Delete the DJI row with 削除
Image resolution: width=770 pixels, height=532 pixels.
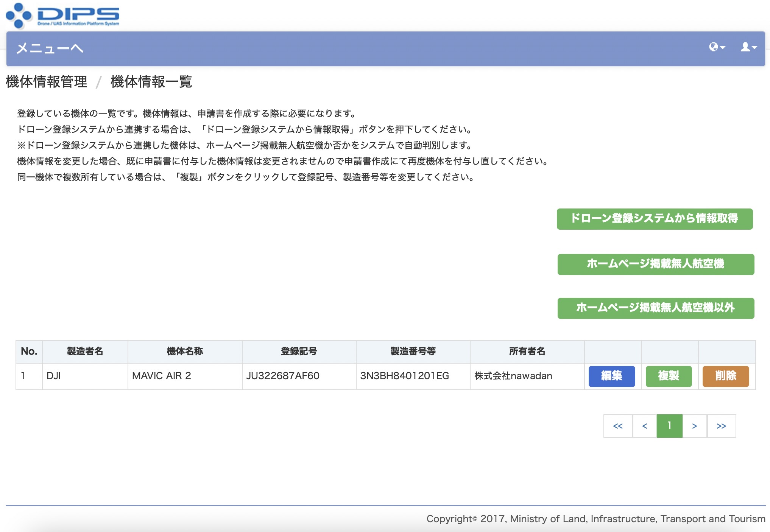coord(726,376)
